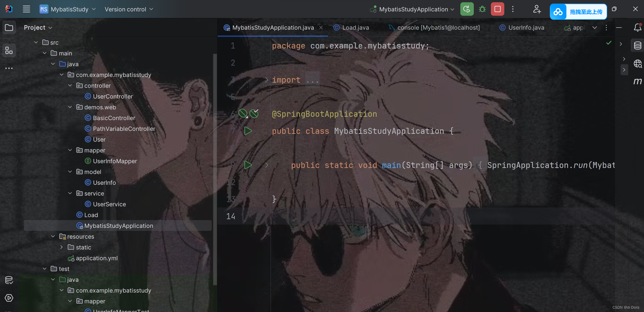Screen dimensions: 644x312
Task: Open the MybatisStudy project dropdown
Action: tap(68, 9)
